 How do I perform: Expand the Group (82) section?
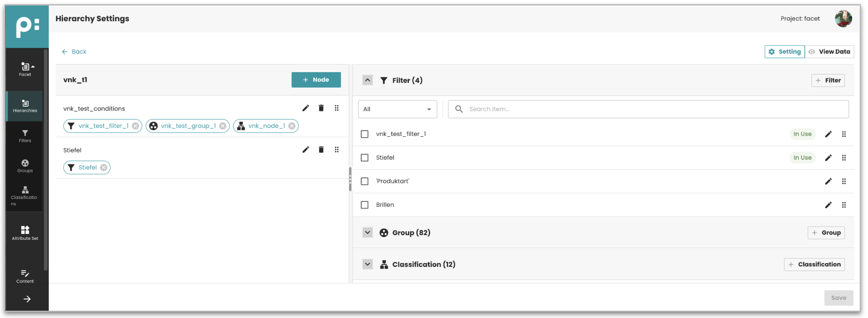(367, 233)
